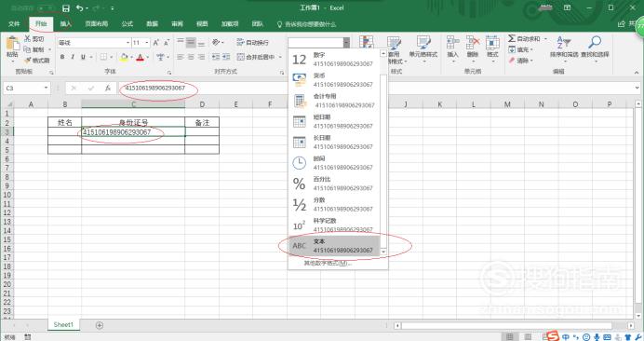
Task: Open the font size dropdown
Action: [147, 43]
